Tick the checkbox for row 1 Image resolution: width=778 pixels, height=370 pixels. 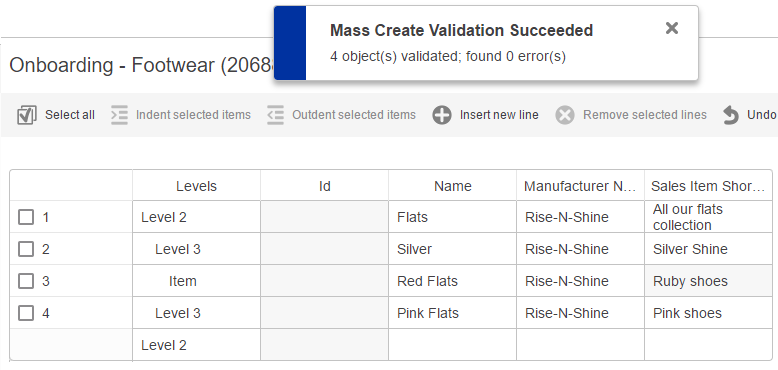[26, 217]
